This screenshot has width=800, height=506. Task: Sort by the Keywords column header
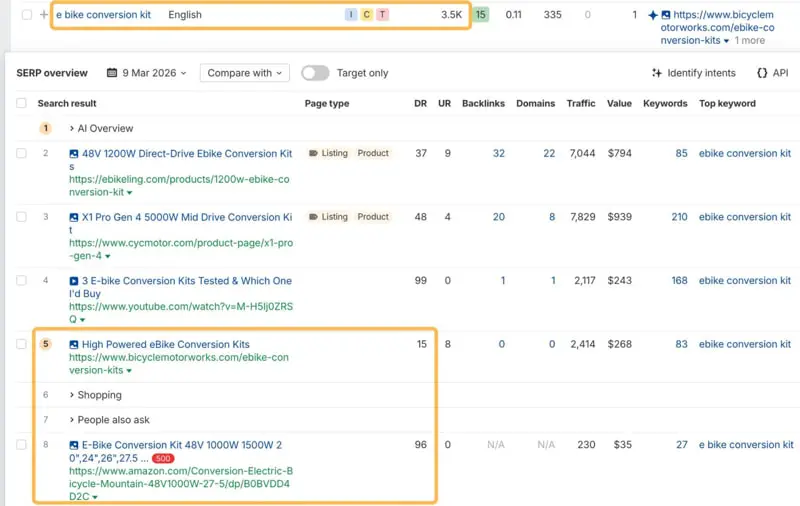pyautogui.click(x=665, y=104)
